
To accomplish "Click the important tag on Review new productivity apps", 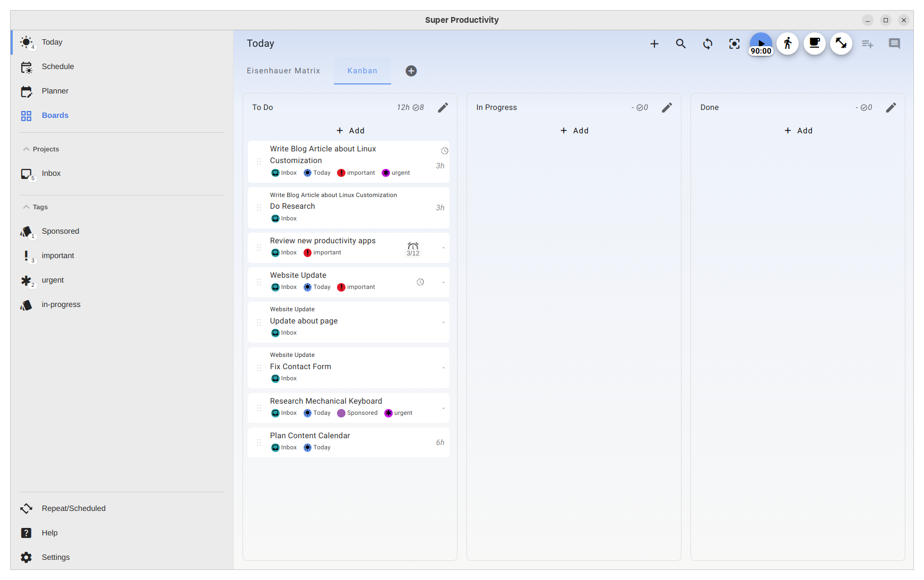I will [x=322, y=253].
